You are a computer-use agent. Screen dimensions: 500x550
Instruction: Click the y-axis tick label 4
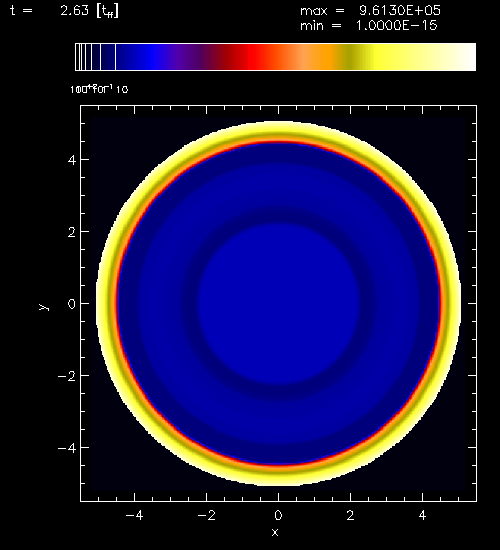(x=72, y=160)
